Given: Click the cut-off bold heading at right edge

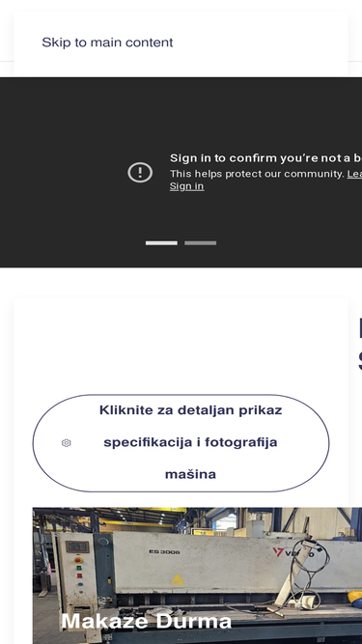Looking at the screenshot, I should click(360, 345).
